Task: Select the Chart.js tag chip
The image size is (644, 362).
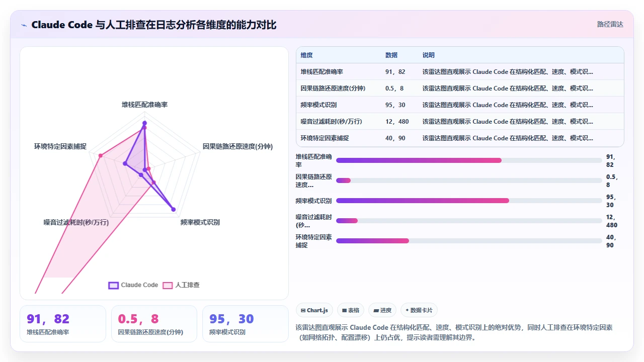Action: pos(314,310)
